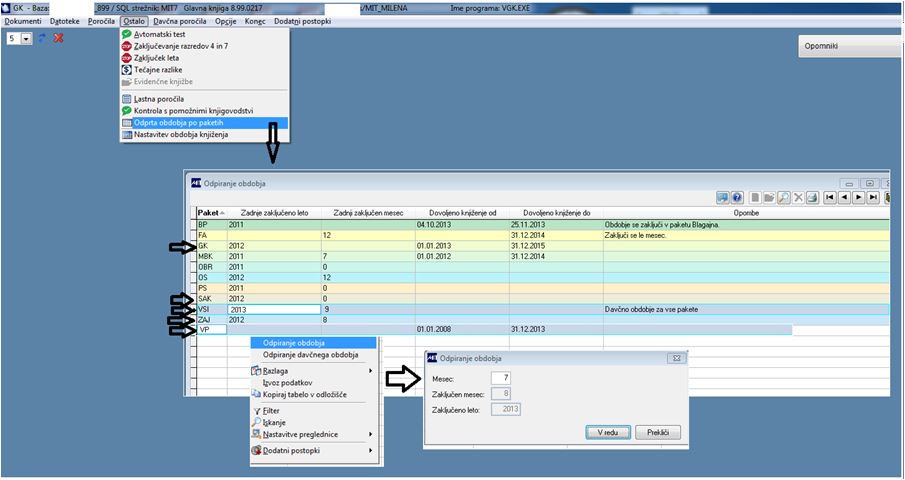The height and width of the screenshot is (480, 905).
Task: Click the delete X icon in grid toolbar
Action: [798, 198]
